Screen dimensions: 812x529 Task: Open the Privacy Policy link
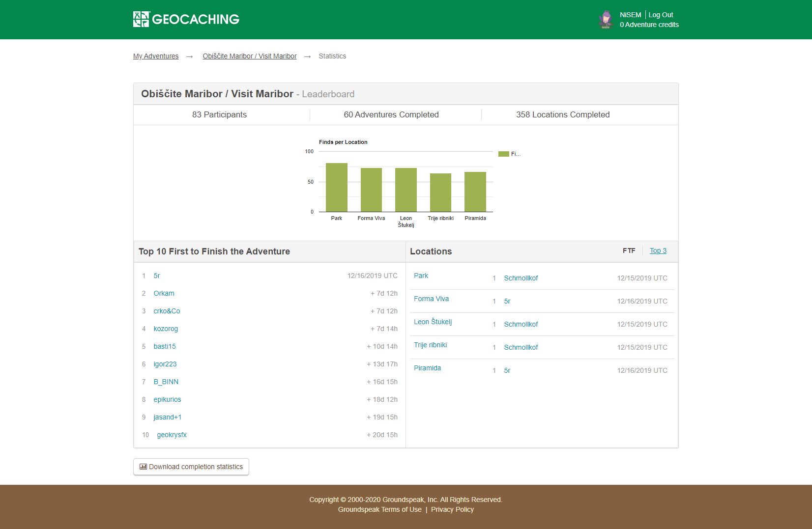point(452,509)
